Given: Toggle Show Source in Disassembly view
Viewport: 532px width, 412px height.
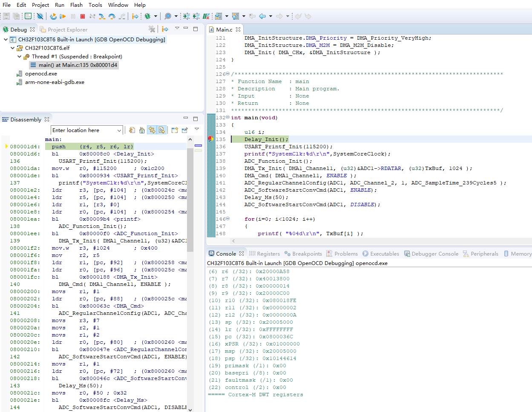Looking at the screenshot, I should click(x=162, y=130).
